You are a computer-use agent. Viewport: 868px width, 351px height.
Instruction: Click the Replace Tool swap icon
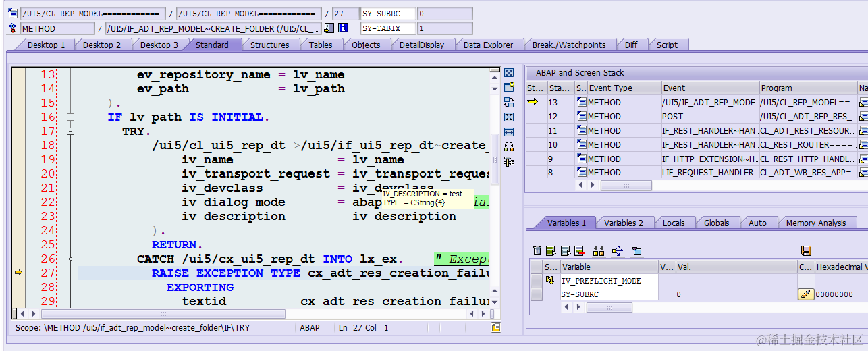509,103
